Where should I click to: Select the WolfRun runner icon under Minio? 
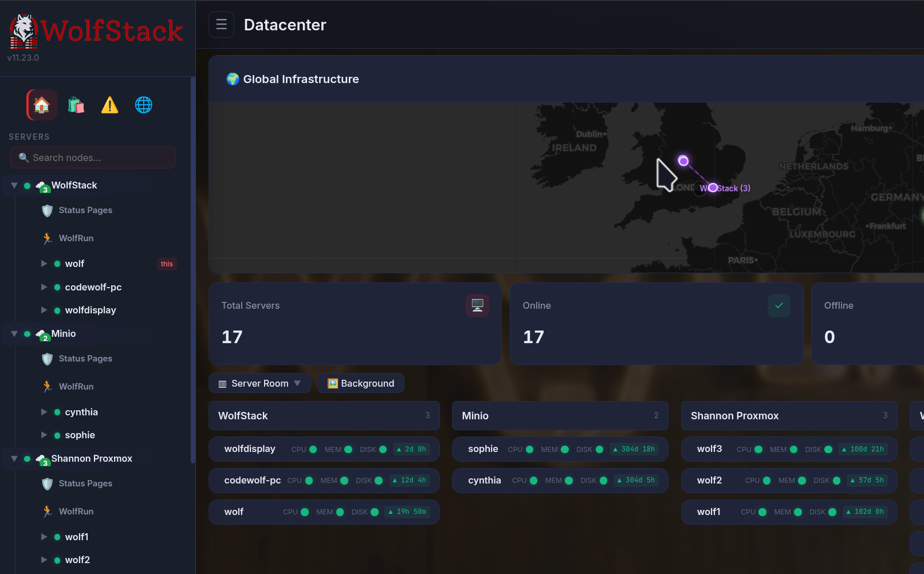pos(47,386)
